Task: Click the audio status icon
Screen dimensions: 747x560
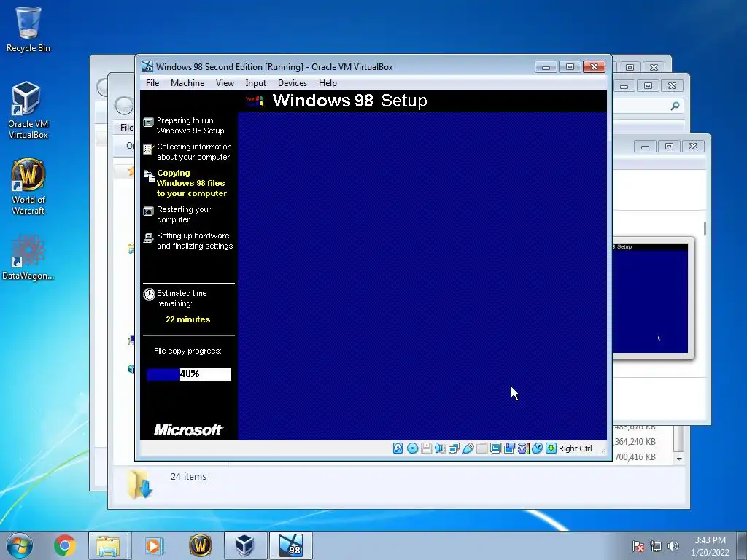Action: coord(440,448)
